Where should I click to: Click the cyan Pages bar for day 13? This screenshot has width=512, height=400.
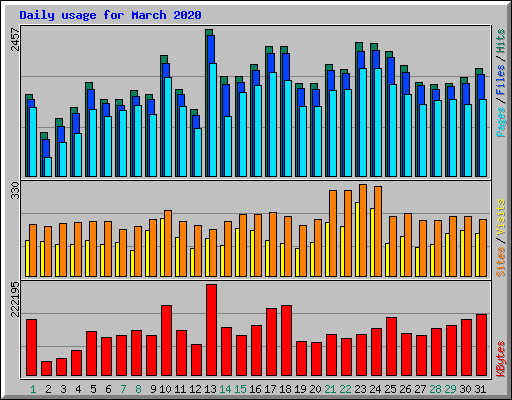point(213,120)
